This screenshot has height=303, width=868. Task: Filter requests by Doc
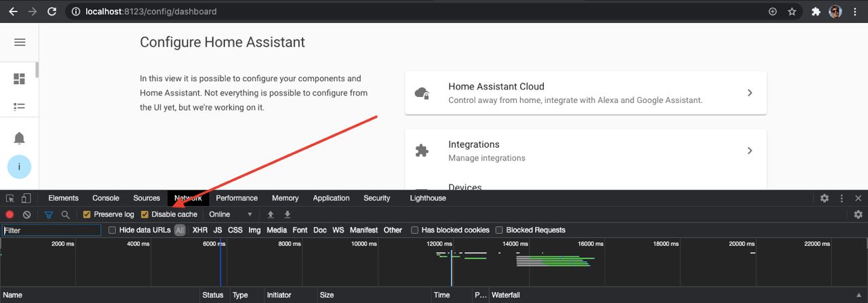click(320, 230)
